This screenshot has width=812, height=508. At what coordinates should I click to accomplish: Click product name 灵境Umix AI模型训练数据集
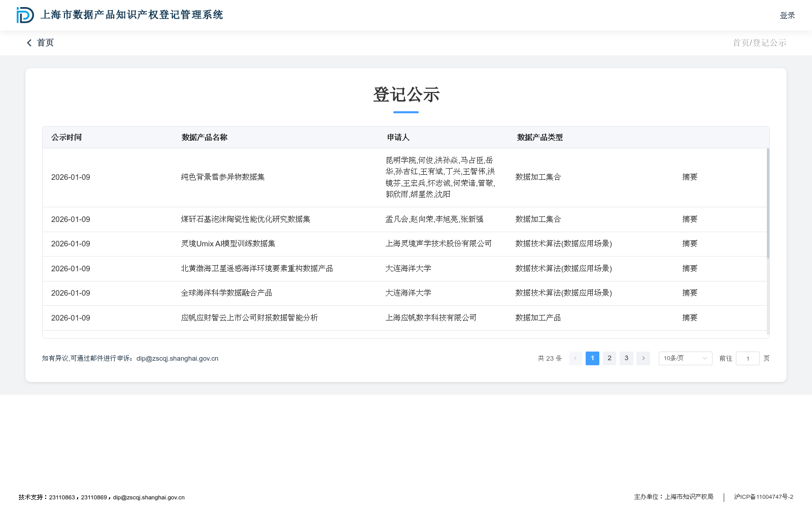pyautogui.click(x=228, y=244)
